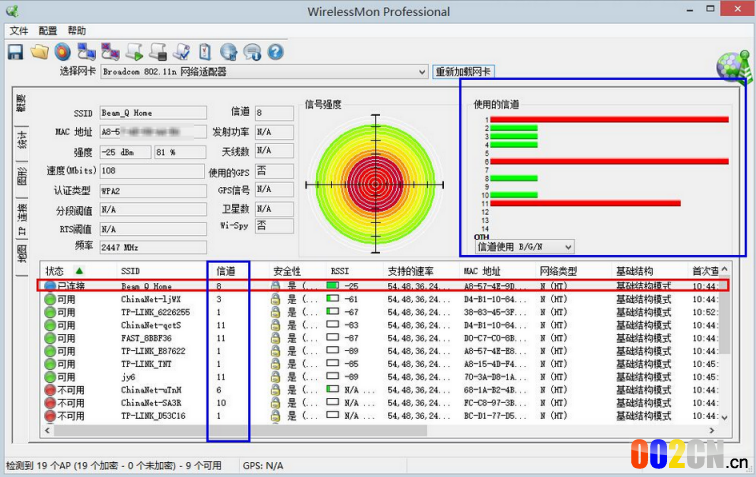The image size is (756, 477).
Task: Click the 重新加载网卡 button
Action: click(x=463, y=72)
